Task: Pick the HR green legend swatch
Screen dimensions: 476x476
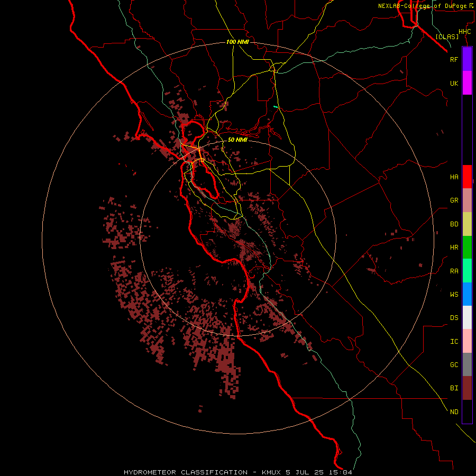Action: click(x=467, y=248)
